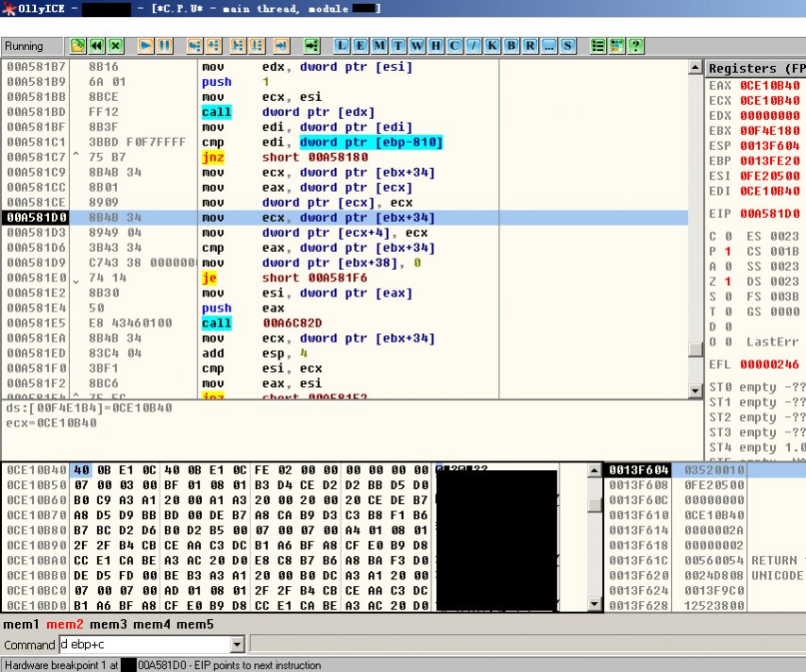Screen dimensions: 806x672
Task: Select memory dump row 0CE10B50
Action: pyautogui.click(x=294, y=485)
